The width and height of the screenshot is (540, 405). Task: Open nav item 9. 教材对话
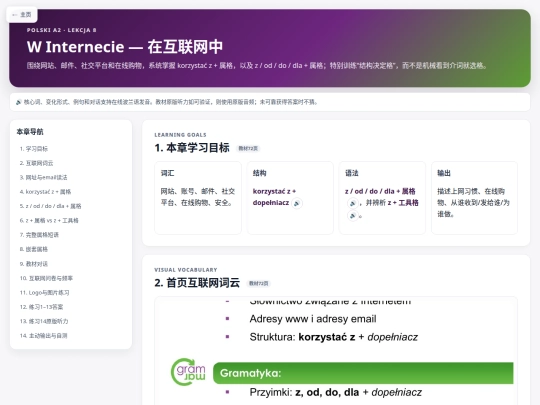coord(34,264)
